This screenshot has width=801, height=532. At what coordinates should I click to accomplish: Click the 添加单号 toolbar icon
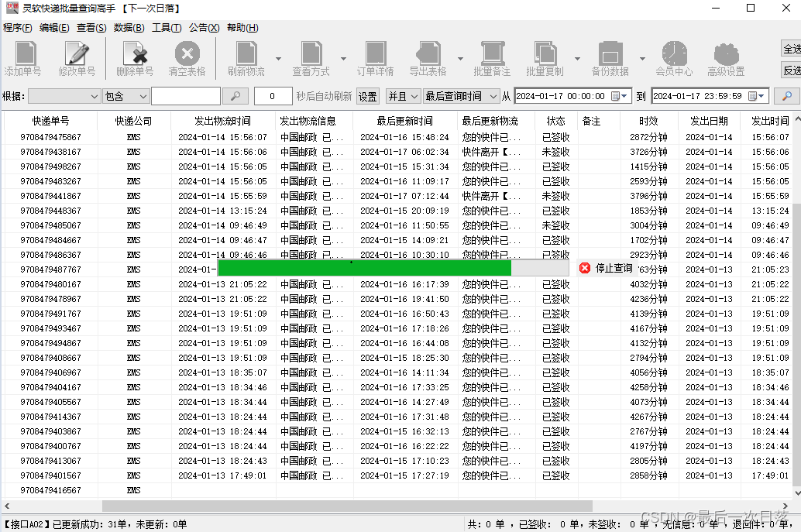(x=25, y=53)
